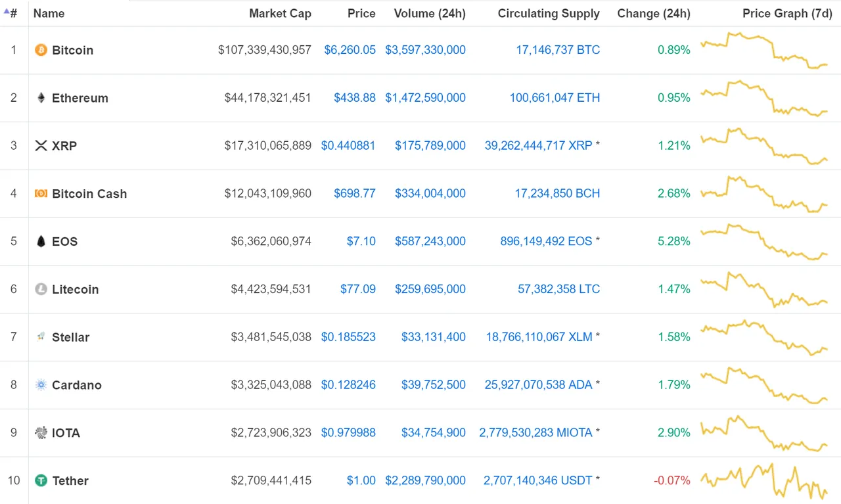Sort by the Price column header
The height and width of the screenshot is (504, 841).
pos(361,13)
